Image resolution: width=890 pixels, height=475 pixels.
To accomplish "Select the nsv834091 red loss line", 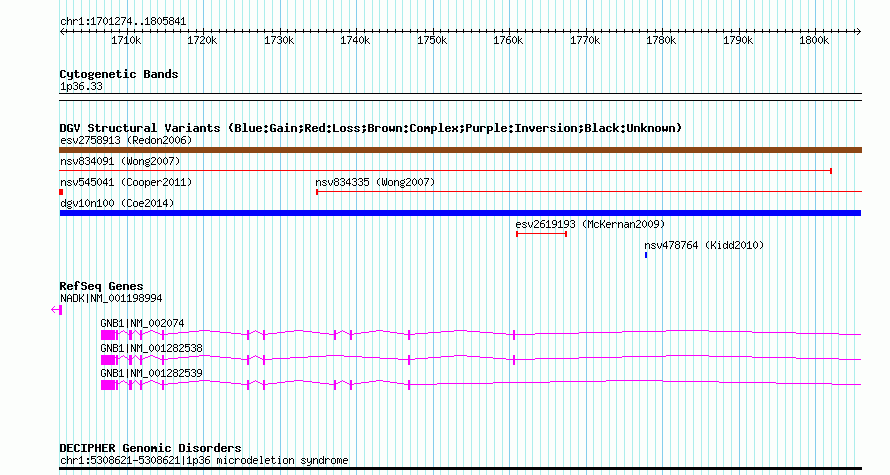I will pyautogui.click(x=446, y=171).
